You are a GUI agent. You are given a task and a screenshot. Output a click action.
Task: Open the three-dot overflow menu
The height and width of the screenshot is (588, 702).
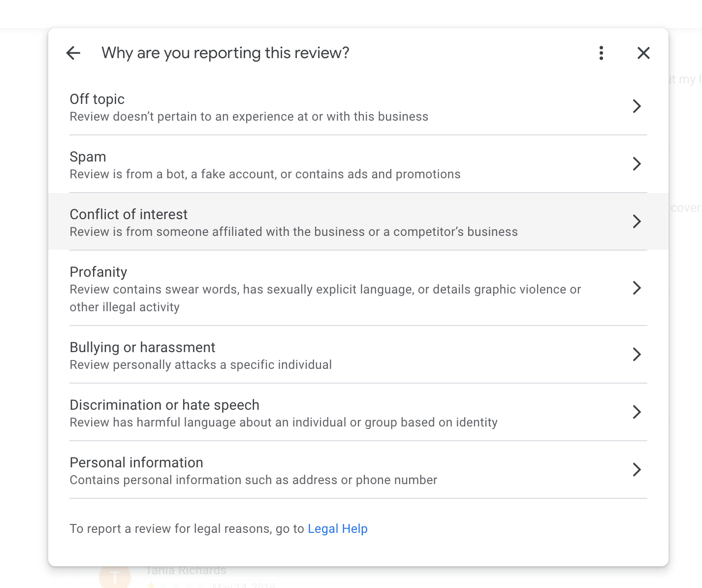click(601, 53)
